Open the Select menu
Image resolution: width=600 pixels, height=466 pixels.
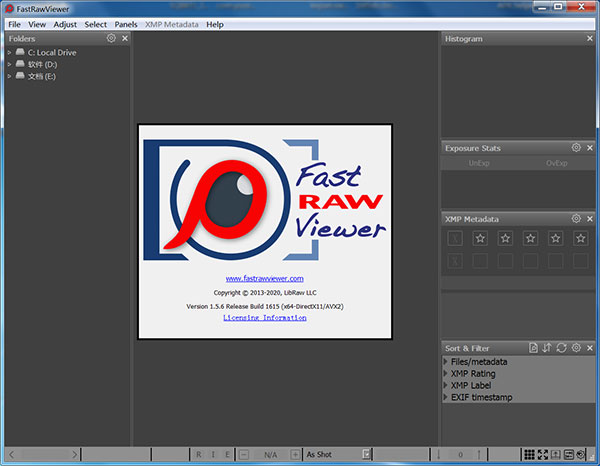(x=96, y=24)
